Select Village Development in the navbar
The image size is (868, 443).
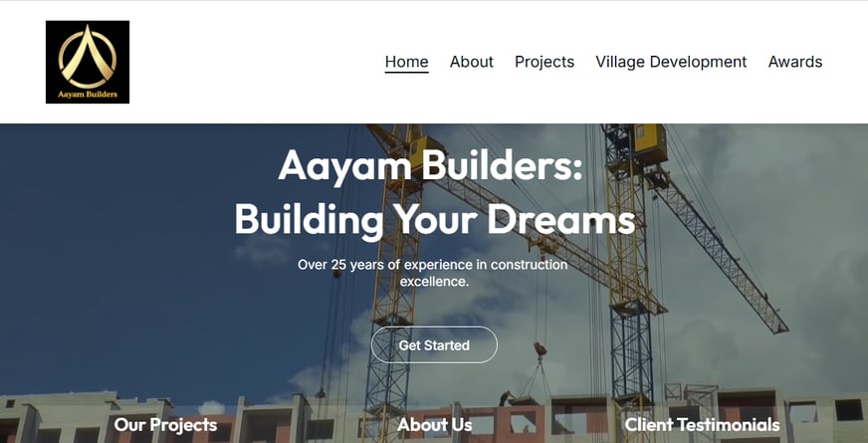pyautogui.click(x=671, y=62)
